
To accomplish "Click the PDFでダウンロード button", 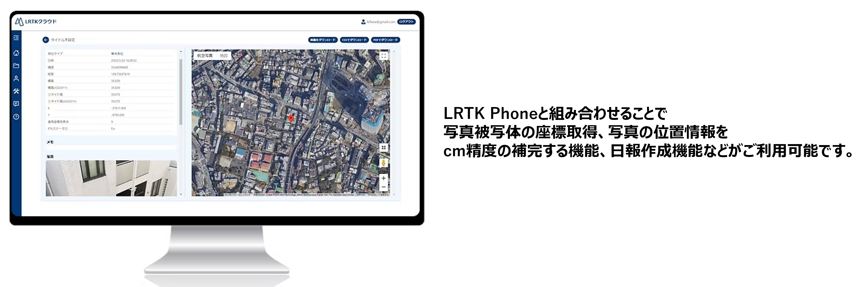I will click(x=385, y=40).
